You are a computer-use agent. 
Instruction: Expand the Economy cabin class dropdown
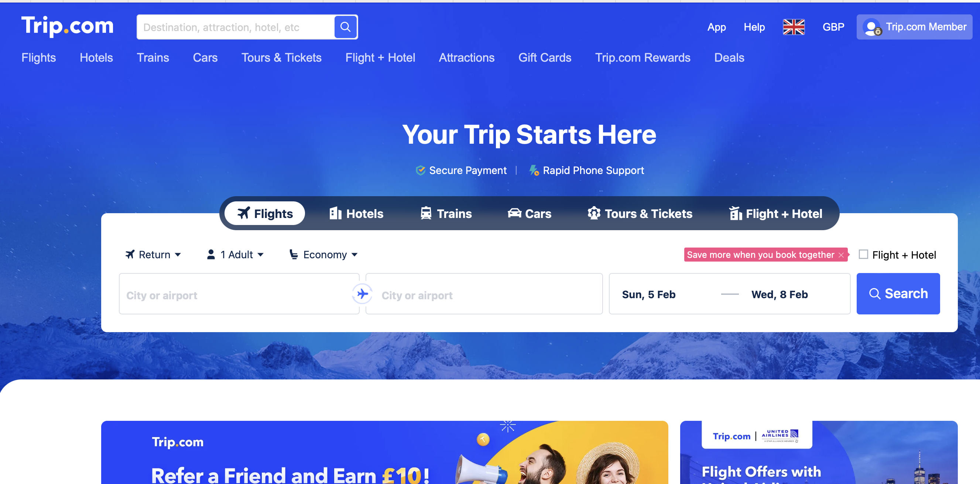click(323, 254)
